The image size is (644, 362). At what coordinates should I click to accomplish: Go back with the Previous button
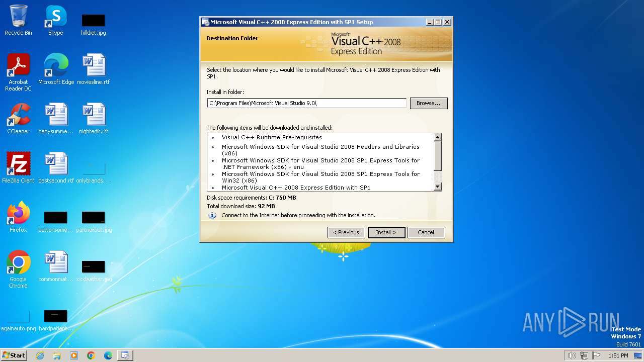coord(346,232)
